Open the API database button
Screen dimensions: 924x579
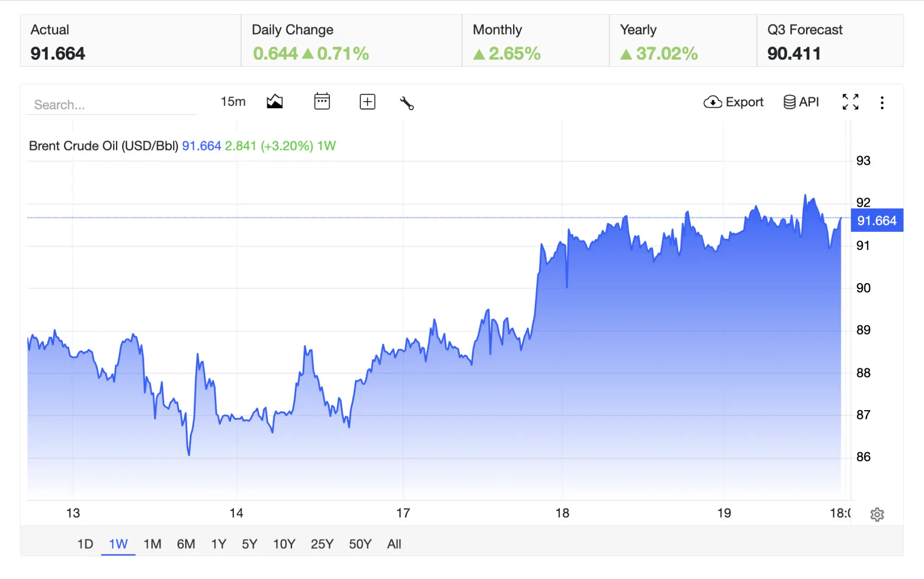pos(801,102)
